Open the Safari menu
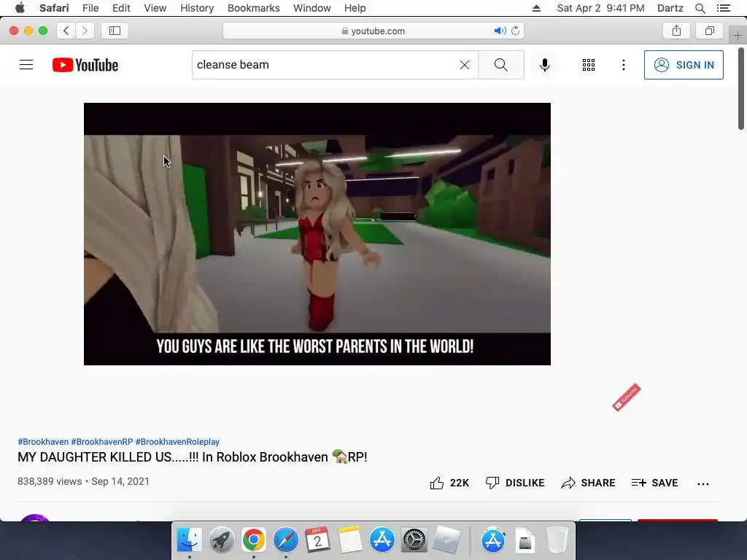Screen dimensions: 747x560 [x=54, y=8]
